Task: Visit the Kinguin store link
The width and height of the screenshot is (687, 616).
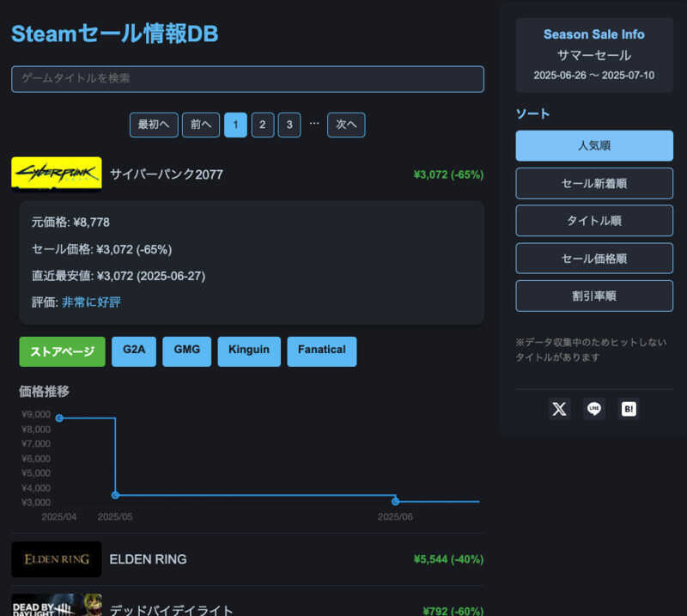Action: pos(249,351)
